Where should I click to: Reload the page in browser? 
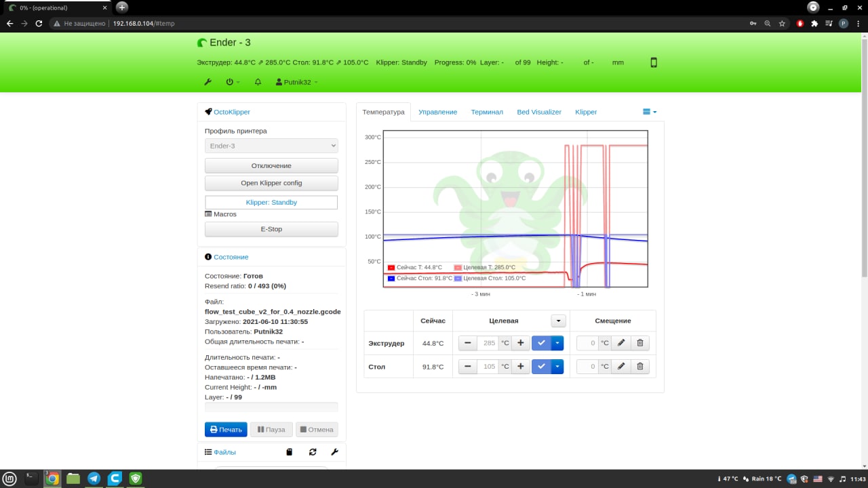click(39, 23)
